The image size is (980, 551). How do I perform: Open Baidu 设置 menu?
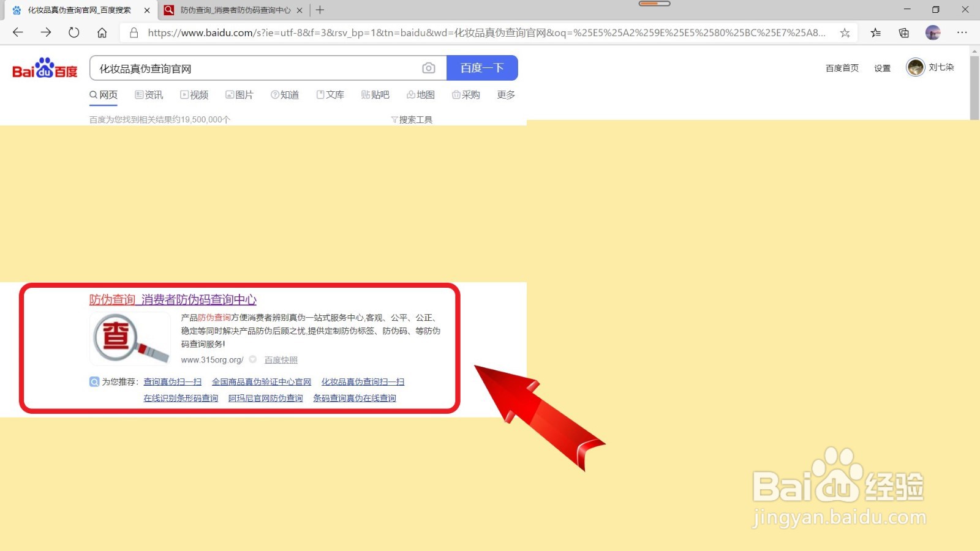point(883,68)
